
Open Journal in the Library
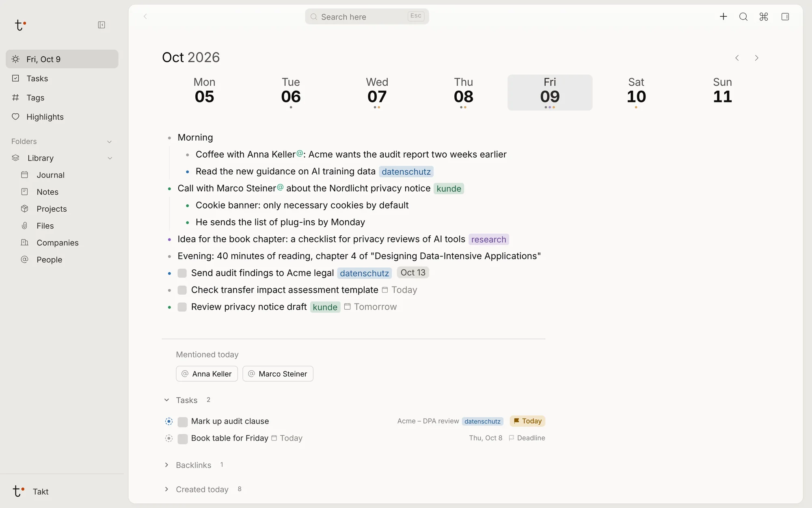(50, 175)
